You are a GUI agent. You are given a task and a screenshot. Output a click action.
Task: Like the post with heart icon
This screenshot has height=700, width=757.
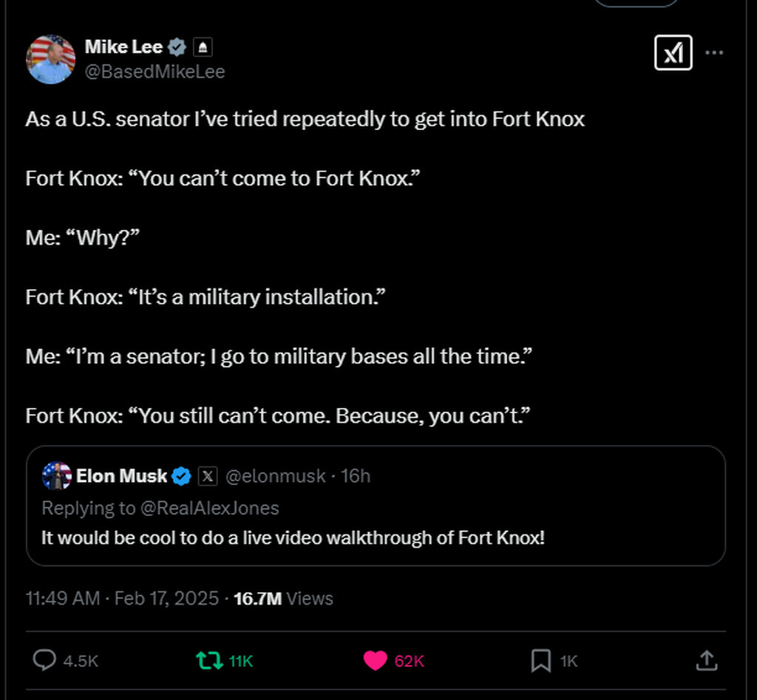(x=376, y=660)
